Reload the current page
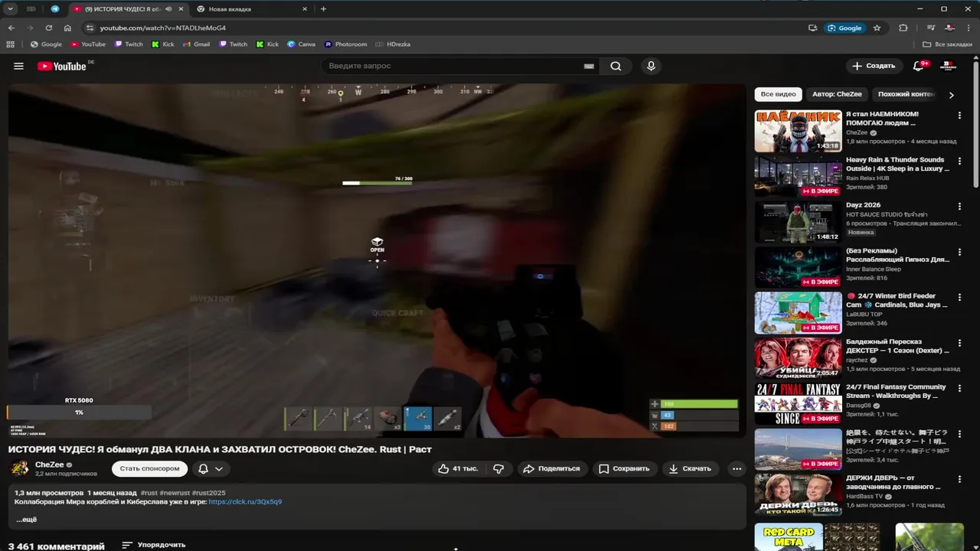The image size is (980, 551). (x=49, y=28)
